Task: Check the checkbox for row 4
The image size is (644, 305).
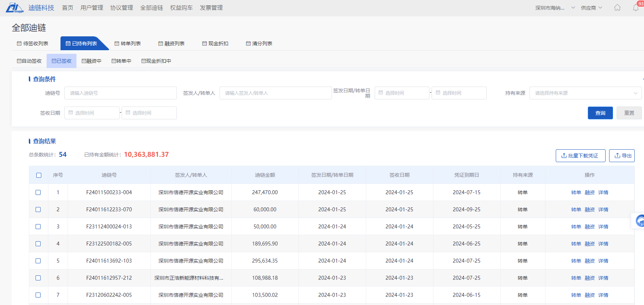Action: [38, 244]
